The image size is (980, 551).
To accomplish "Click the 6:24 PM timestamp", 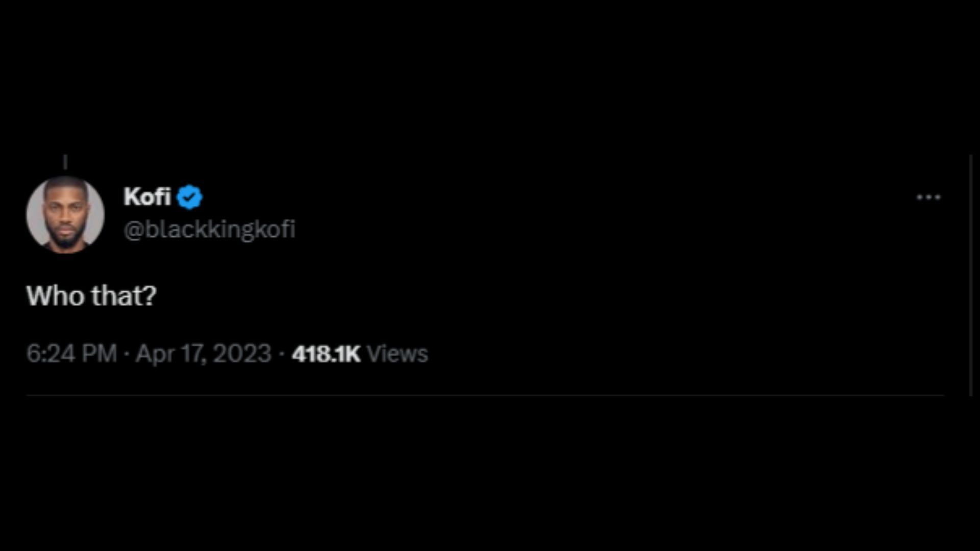I will point(71,354).
